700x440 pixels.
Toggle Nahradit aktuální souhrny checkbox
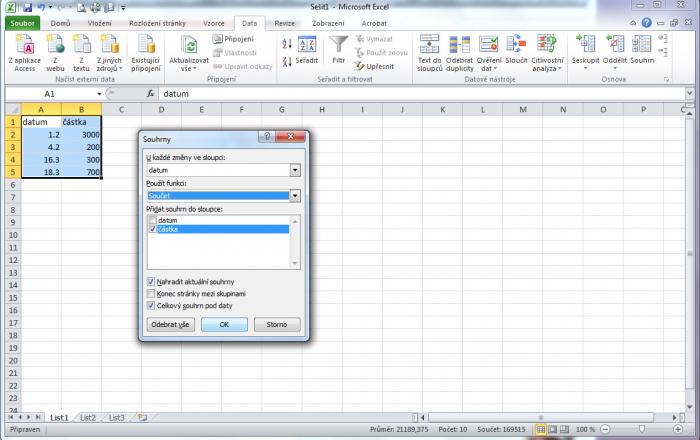pyautogui.click(x=152, y=282)
